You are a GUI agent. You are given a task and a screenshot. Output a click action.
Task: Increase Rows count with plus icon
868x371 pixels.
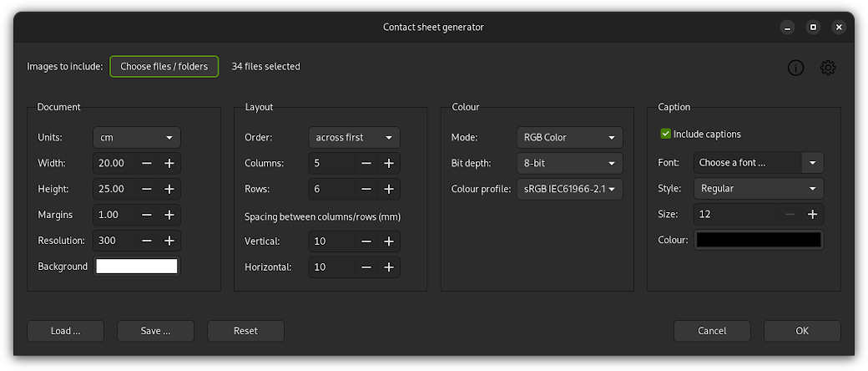[x=388, y=189]
